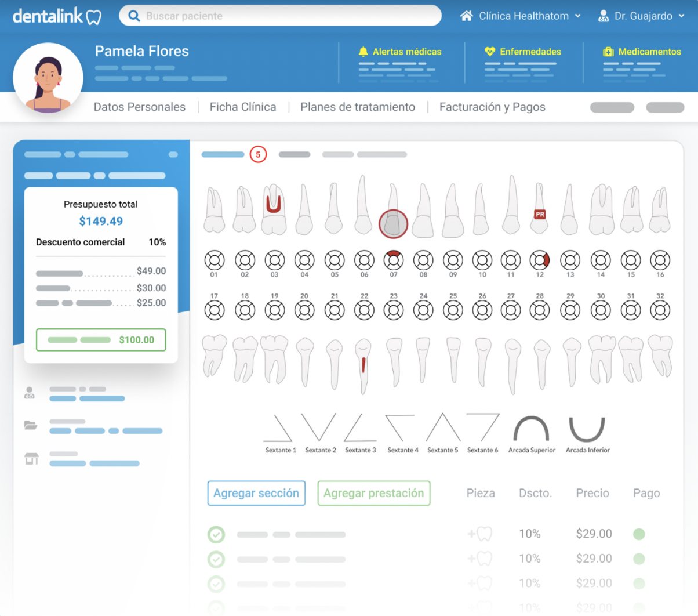
Task: Click the clinic home icon
Action: point(466,16)
